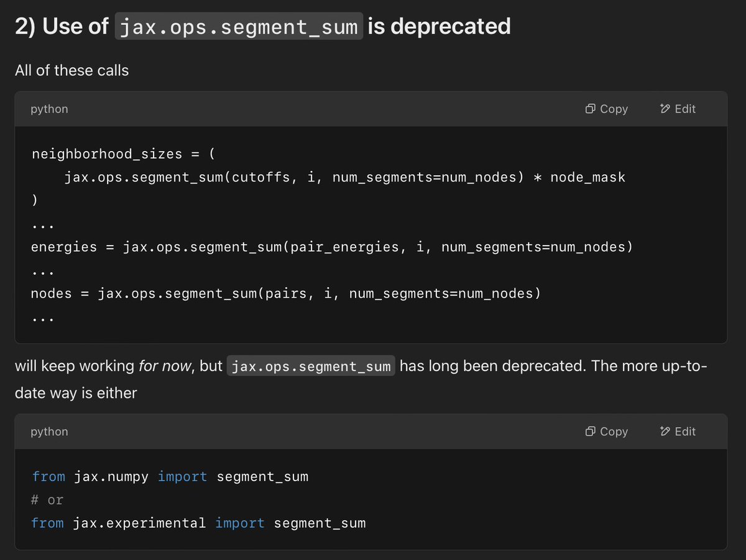The image size is (746, 560).
Task: Edit the second python code block with imports
Action: [678, 431]
